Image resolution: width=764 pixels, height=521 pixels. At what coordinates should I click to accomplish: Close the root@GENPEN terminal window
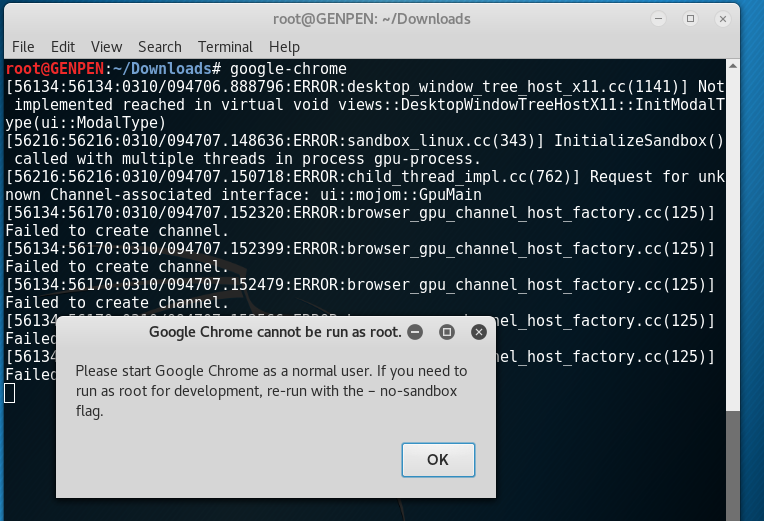pos(723,19)
